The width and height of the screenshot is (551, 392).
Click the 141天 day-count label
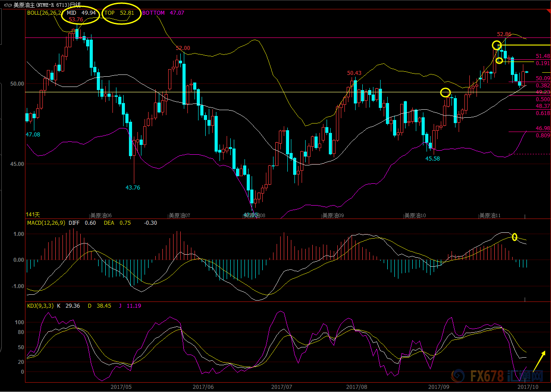pyautogui.click(x=33, y=215)
